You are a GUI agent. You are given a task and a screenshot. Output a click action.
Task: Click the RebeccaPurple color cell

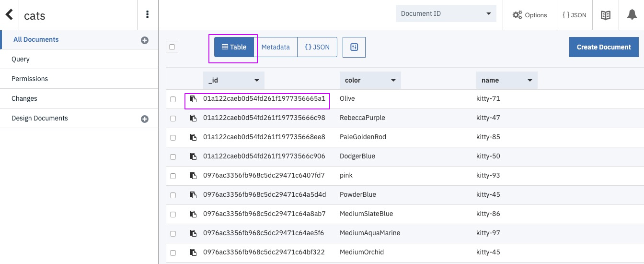pos(362,118)
